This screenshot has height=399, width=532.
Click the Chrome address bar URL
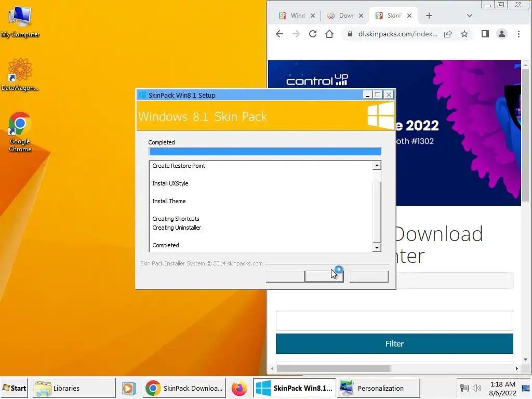pyautogui.click(x=397, y=34)
